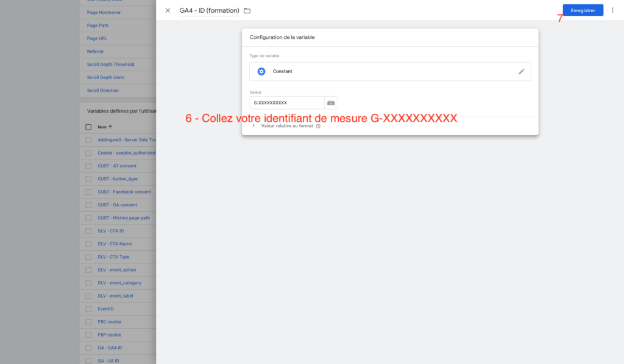
Task: Open Scroll Depth Threshold variable
Action: point(111,65)
